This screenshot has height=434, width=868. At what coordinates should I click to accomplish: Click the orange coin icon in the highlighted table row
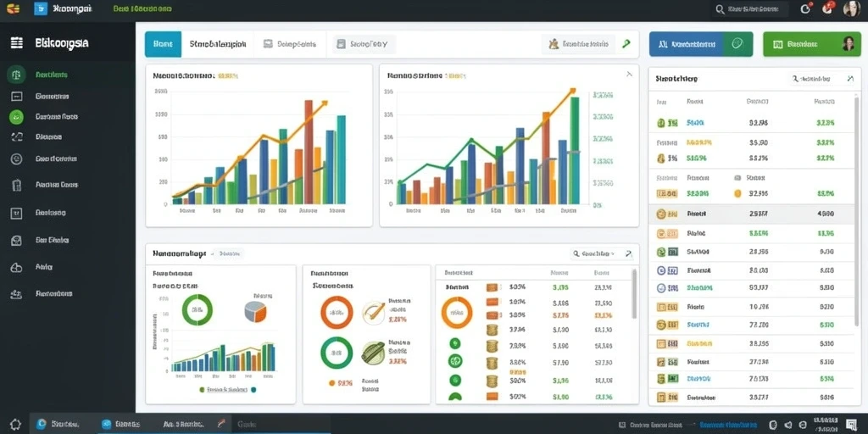coord(660,214)
